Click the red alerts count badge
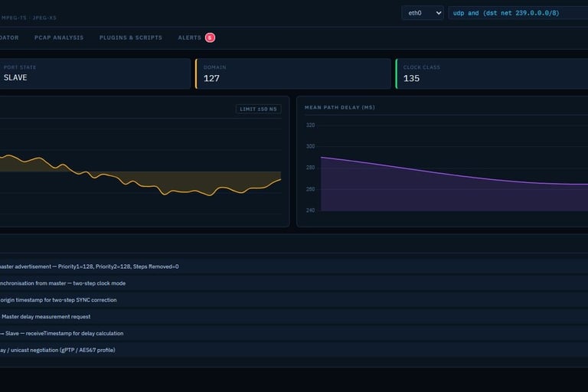Screen dimensions: 588x392 click(210, 38)
